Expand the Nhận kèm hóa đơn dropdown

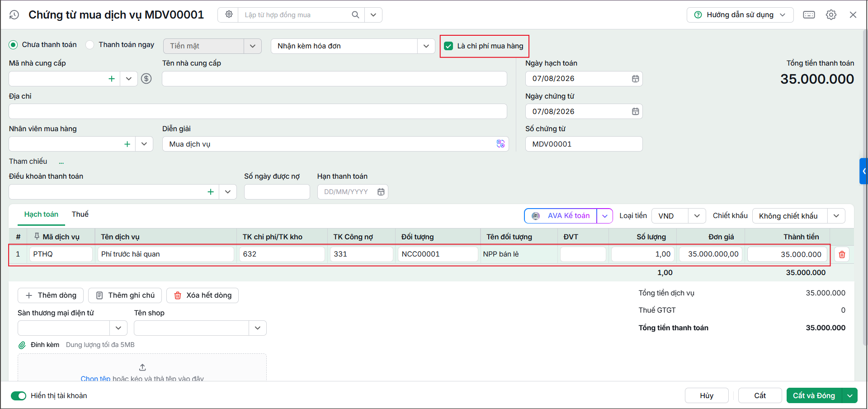point(426,46)
